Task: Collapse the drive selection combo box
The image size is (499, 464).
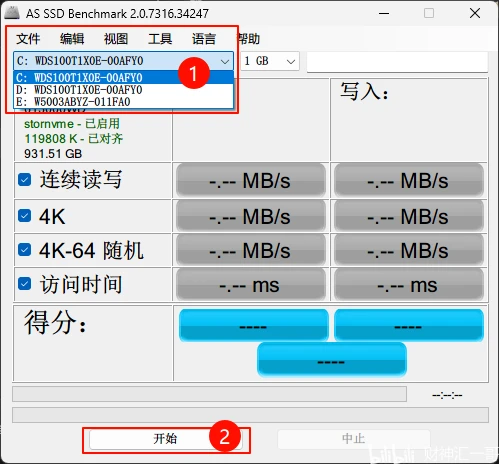Action: [225, 61]
